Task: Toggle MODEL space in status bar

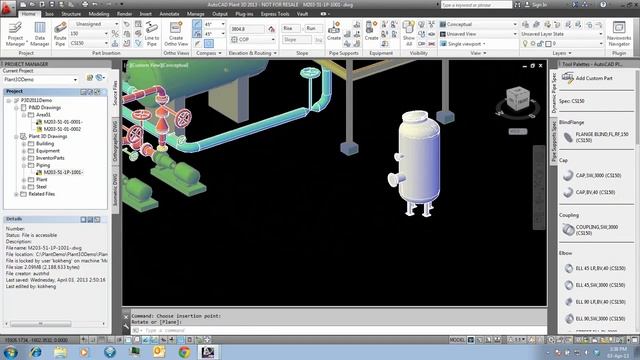Action: coord(457,340)
